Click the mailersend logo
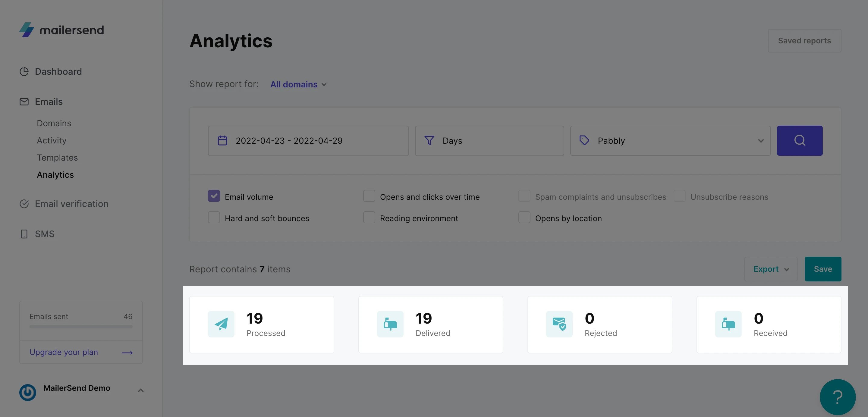This screenshot has height=417, width=868. pyautogui.click(x=62, y=30)
